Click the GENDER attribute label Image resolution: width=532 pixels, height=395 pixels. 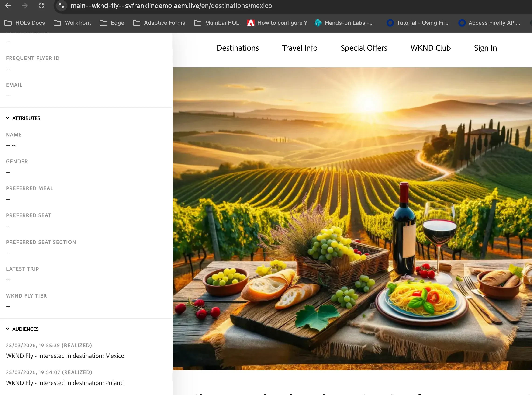(x=17, y=161)
